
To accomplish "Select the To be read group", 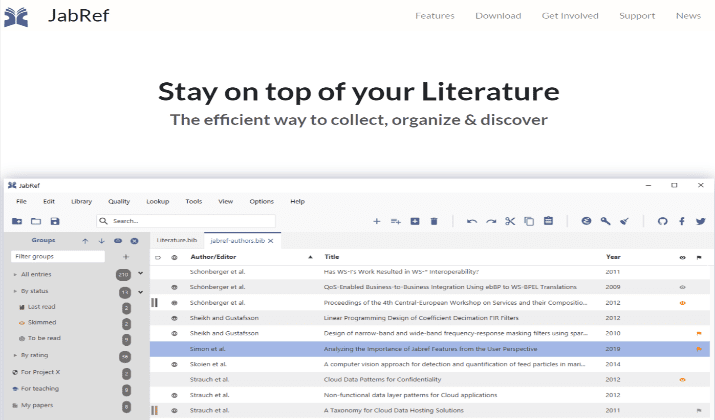I will pos(44,338).
